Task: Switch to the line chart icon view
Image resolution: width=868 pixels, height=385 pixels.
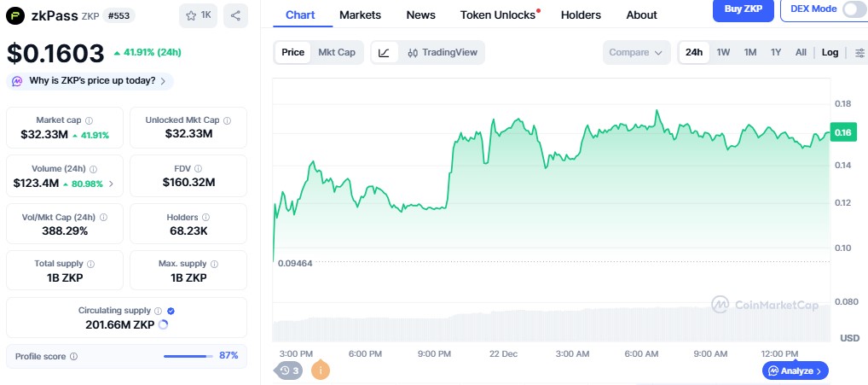Action: pos(384,52)
